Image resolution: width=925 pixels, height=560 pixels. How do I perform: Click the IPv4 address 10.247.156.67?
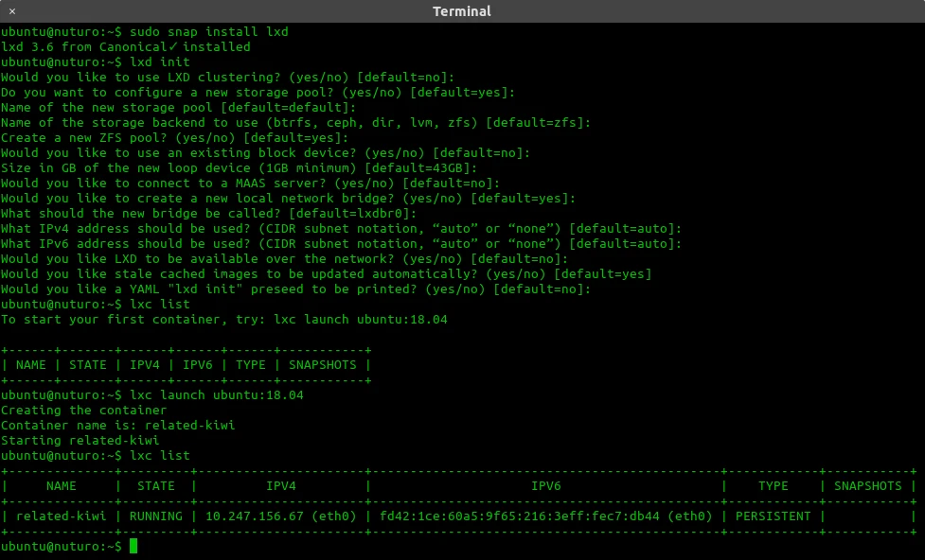click(x=255, y=516)
